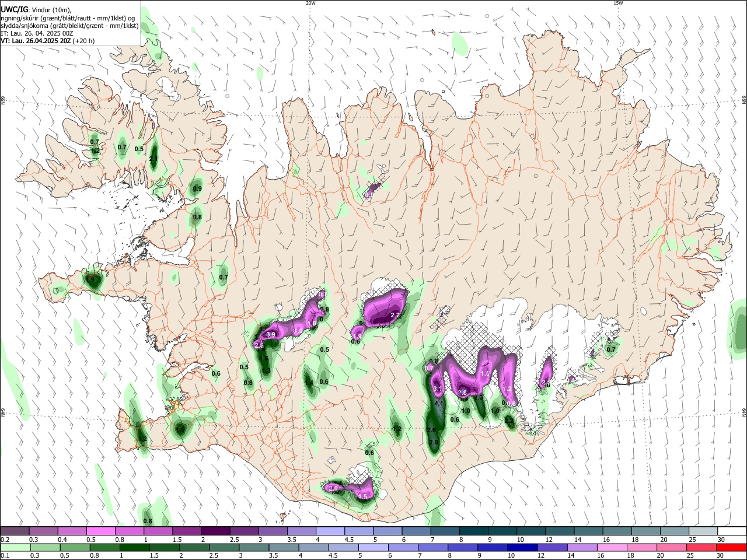The image size is (747, 560).
Task: Click the 4.1 precipitation value on the map
Action: pos(439,402)
